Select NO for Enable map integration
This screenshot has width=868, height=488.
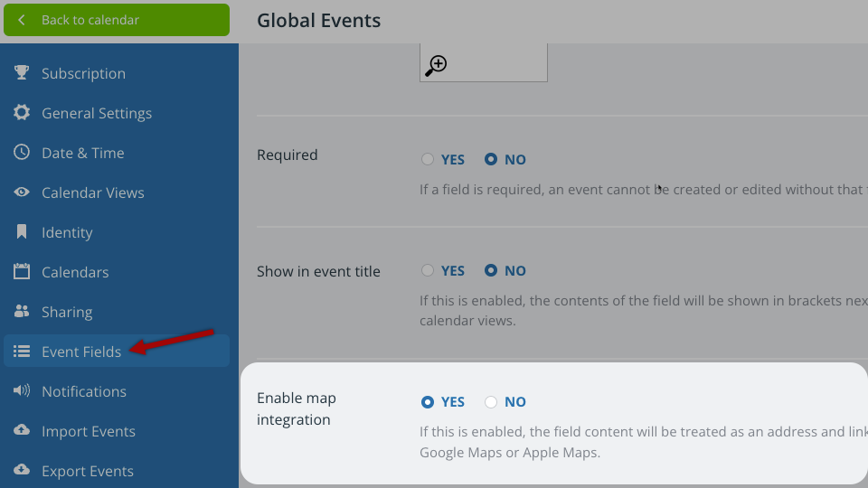point(491,401)
